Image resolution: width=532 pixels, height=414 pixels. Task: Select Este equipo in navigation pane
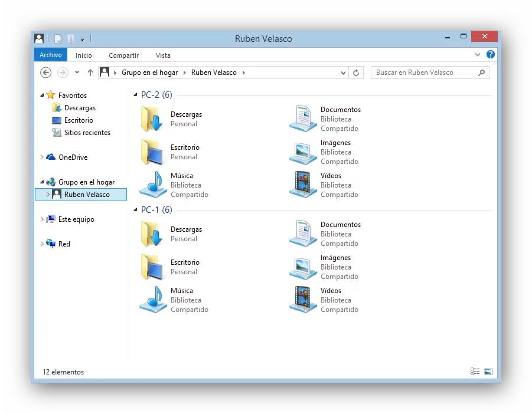[76, 219]
